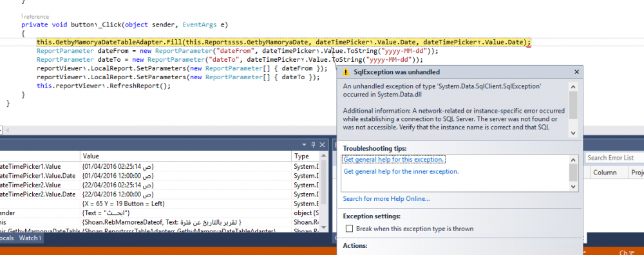The image size is (644, 255).
Task: Click SetParameters line containing '{ dateTo }'
Action: (178, 77)
